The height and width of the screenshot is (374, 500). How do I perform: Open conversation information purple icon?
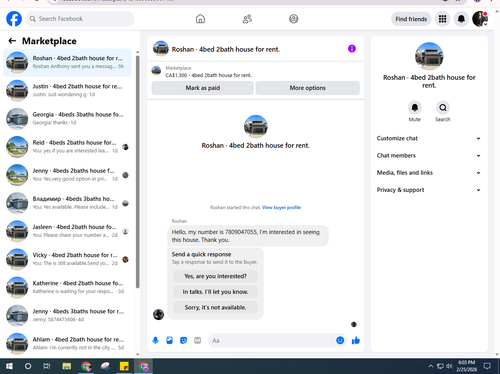click(352, 49)
